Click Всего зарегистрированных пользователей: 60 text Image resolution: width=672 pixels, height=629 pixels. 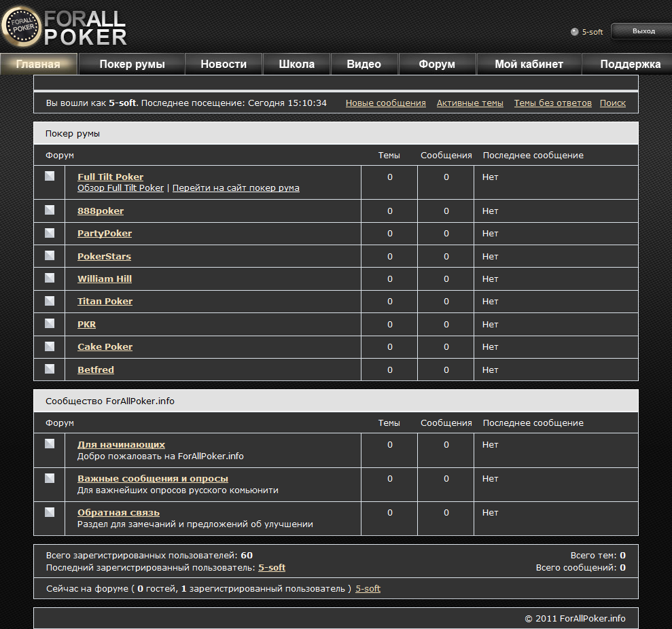click(149, 556)
